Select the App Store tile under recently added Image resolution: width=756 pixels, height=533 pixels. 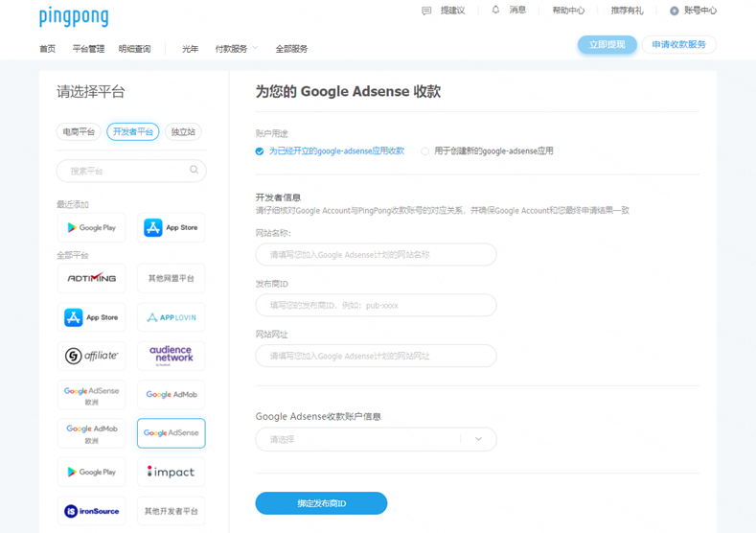click(172, 227)
